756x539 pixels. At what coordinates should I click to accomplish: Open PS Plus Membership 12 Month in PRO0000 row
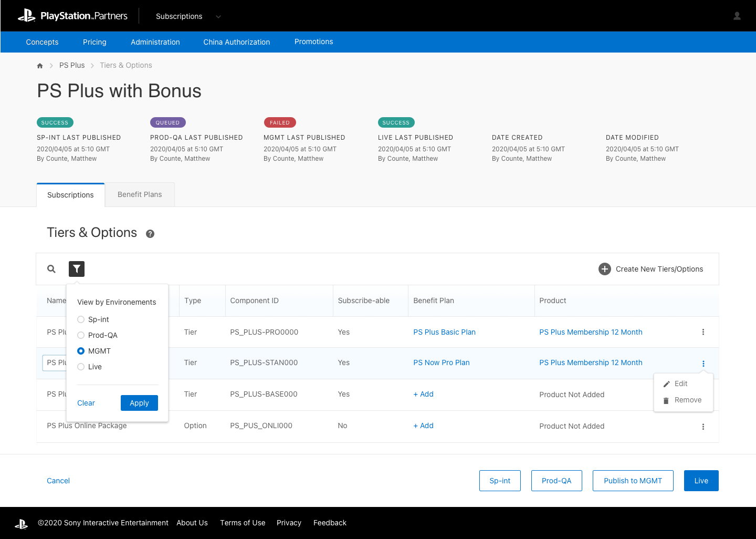(591, 332)
